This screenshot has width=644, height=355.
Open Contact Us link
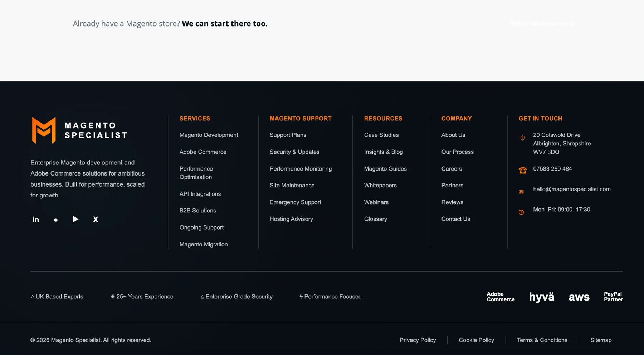click(456, 219)
